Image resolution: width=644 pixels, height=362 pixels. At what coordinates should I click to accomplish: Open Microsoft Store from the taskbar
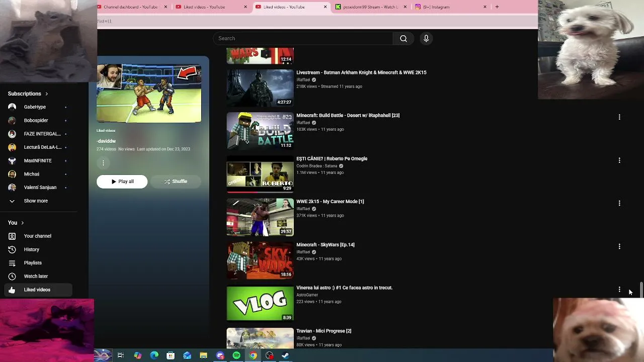point(171,355)
